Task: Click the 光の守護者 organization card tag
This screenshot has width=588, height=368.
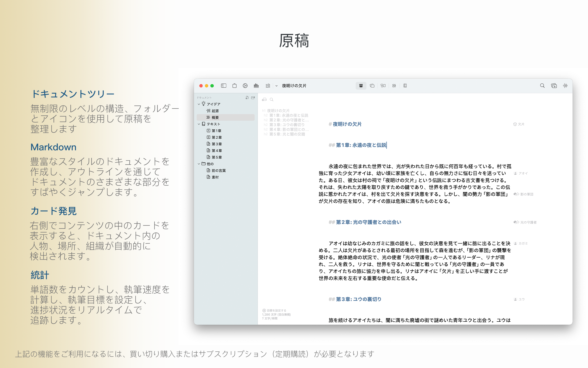Action: [x=525, y=222]
